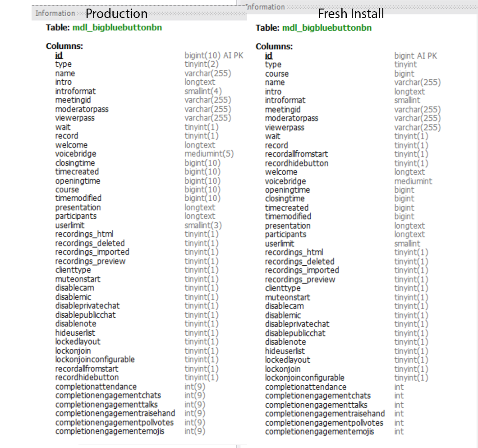Click the 'presentation' column in the Production panel
Image resolution: width=478 pixels, height=448 pixels.
[x=78, y=208]
